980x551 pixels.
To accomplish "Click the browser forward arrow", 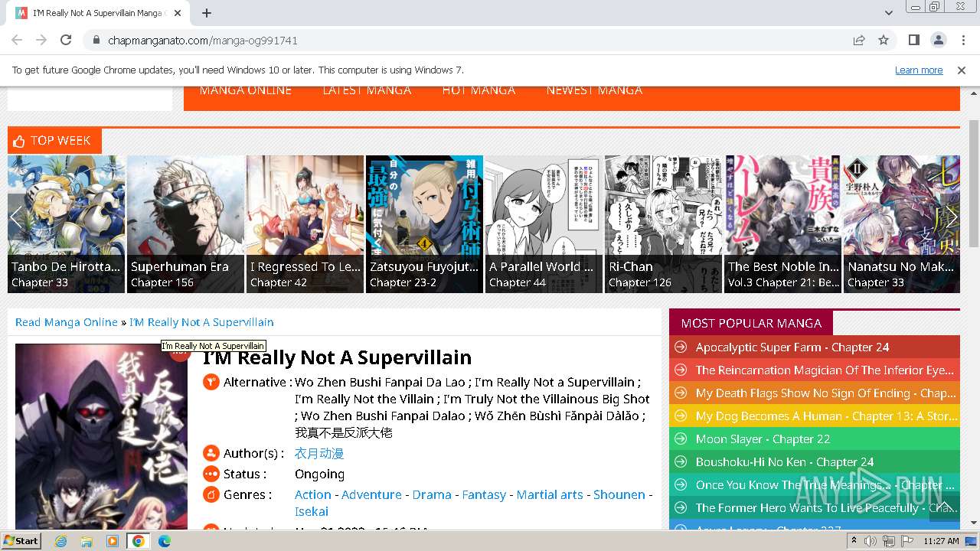I will (x=41, y=40).
